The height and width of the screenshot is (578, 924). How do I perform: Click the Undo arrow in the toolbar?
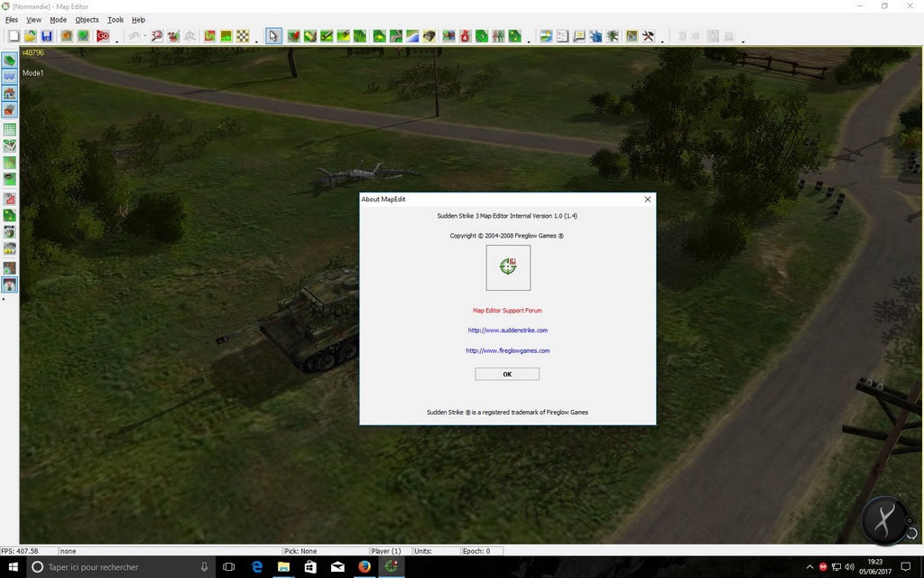click(134, 36)
